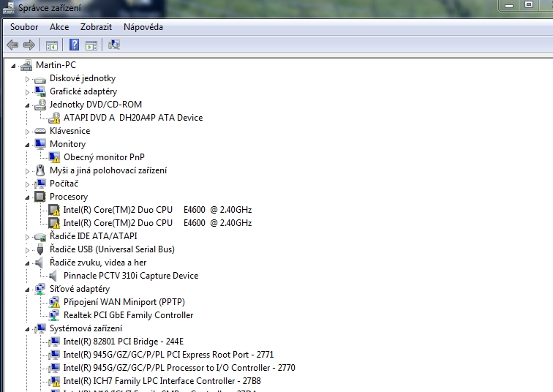Click the Procesory category icon
Viewport: 553px width, 392px height.
pos(40,197)
